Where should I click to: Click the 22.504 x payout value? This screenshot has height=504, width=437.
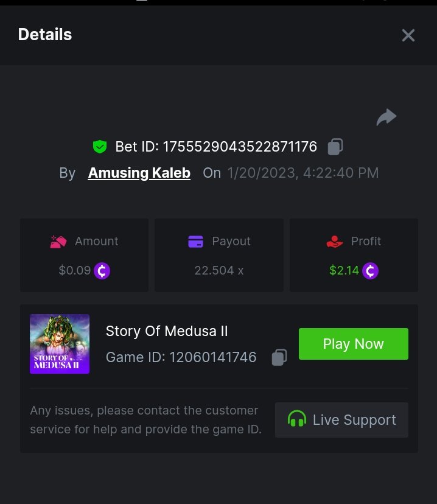[219, 270]
